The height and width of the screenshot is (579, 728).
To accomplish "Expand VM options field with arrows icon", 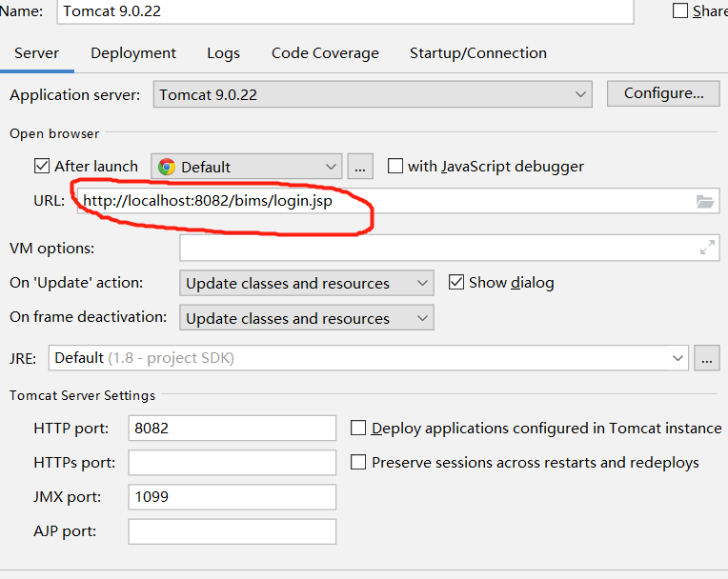I will click(707, 248).
